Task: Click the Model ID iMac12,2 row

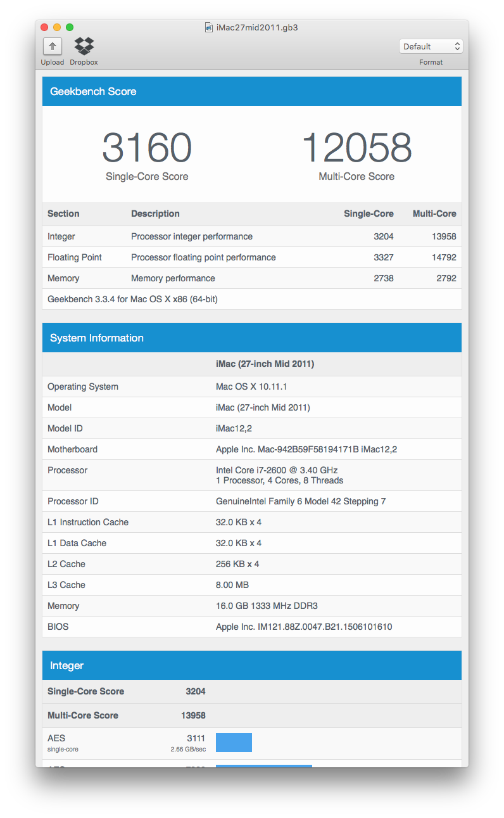Action: pos(251,428)
